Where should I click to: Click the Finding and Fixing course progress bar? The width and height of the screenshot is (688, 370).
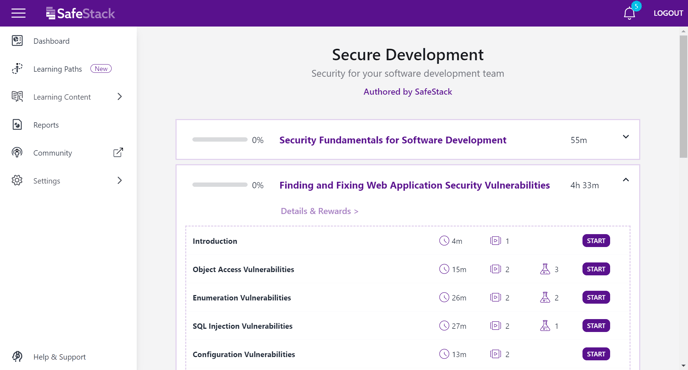pyautogui.click(x=219, y=185)
